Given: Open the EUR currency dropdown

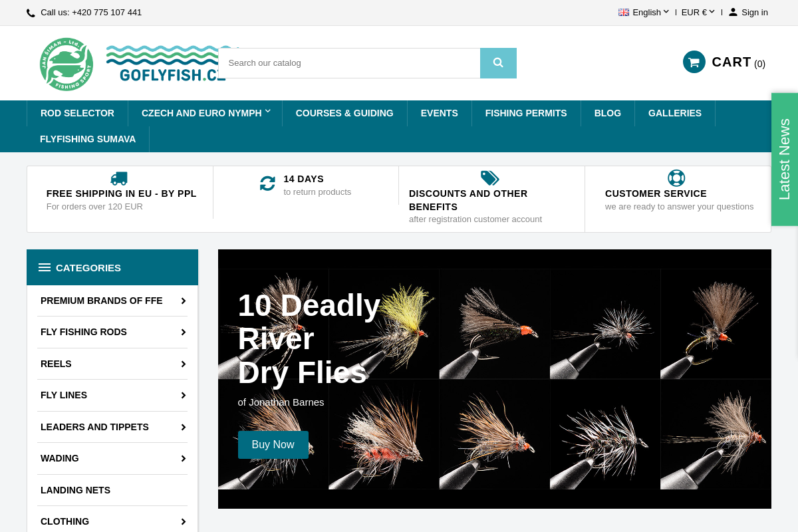Looking at the screenshot, I should pyautogui.click(x=698, y=12).
